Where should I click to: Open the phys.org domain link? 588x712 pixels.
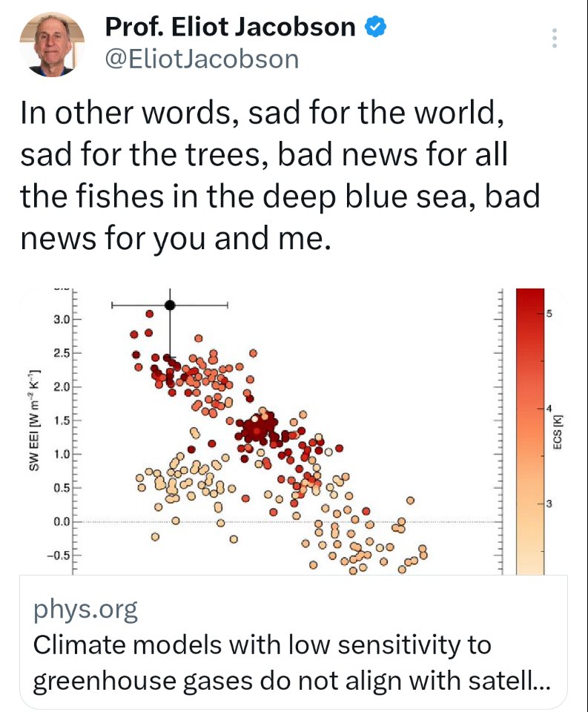[86, 610]
